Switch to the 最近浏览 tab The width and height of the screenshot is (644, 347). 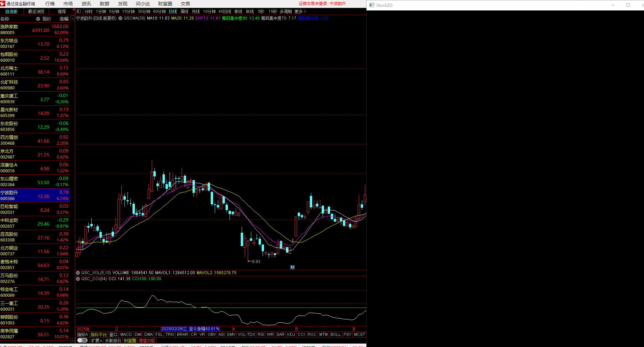(x=36, y=11)
